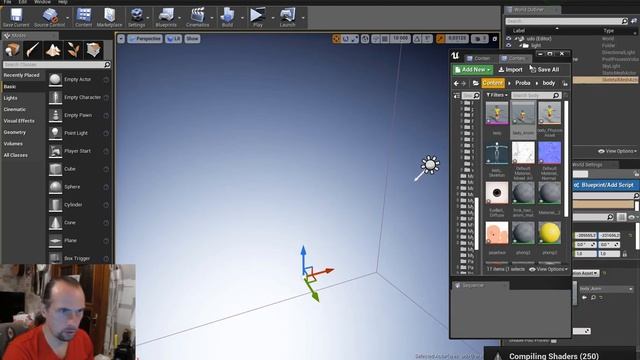Select the Place mode icon

[x=12, y=50]
